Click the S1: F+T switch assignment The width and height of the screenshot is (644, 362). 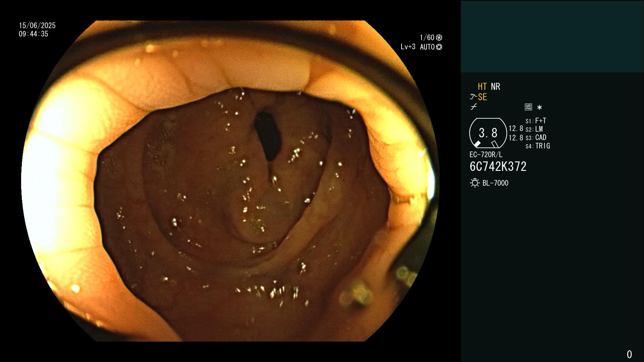[x=536, y=121]
